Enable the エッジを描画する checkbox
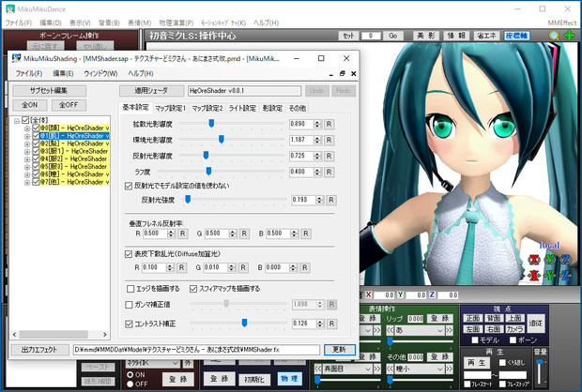This screenshot has width=582, height=392. 130,288
